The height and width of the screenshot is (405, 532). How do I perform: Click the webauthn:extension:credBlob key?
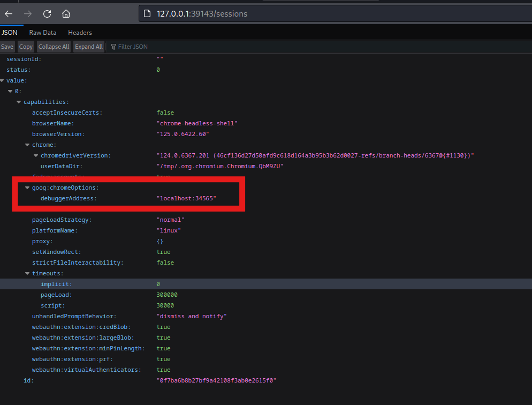(x=81, y=327)
